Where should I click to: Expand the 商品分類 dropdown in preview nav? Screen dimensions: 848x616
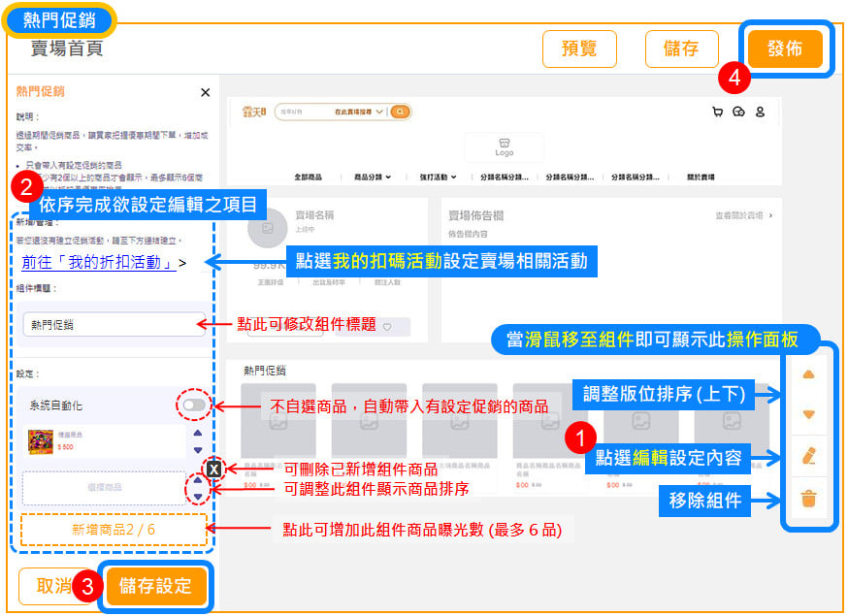(x=373, y=178)
